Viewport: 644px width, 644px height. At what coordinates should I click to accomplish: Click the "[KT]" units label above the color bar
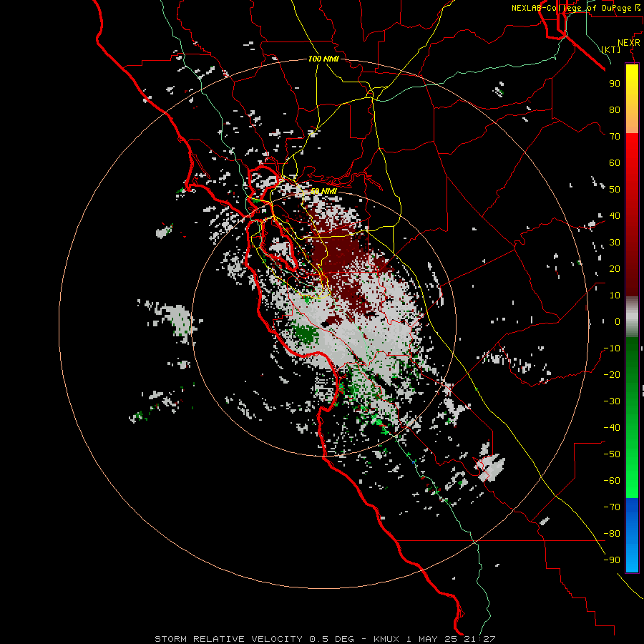[x=611, y=49]
